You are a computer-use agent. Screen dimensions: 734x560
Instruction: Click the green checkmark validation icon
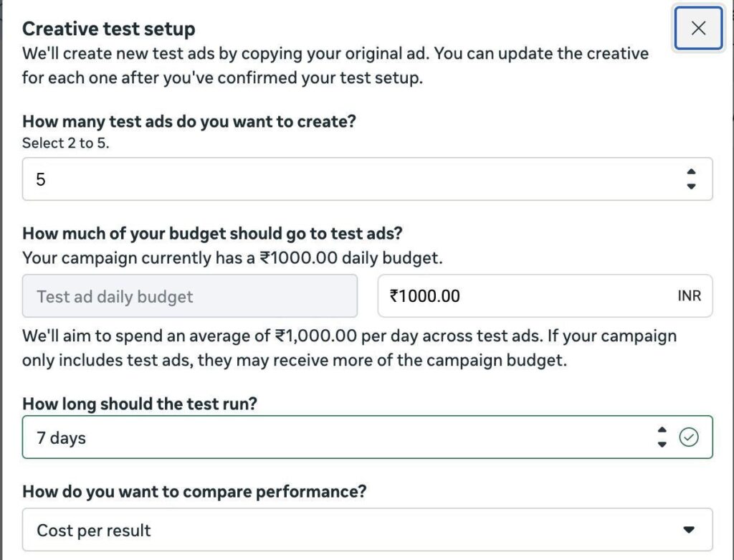click(688, 437)
